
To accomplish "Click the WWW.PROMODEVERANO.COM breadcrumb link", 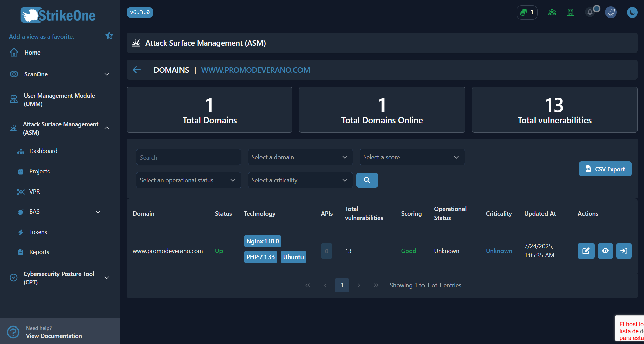I will pyautogui.click(x=255, y=70).
